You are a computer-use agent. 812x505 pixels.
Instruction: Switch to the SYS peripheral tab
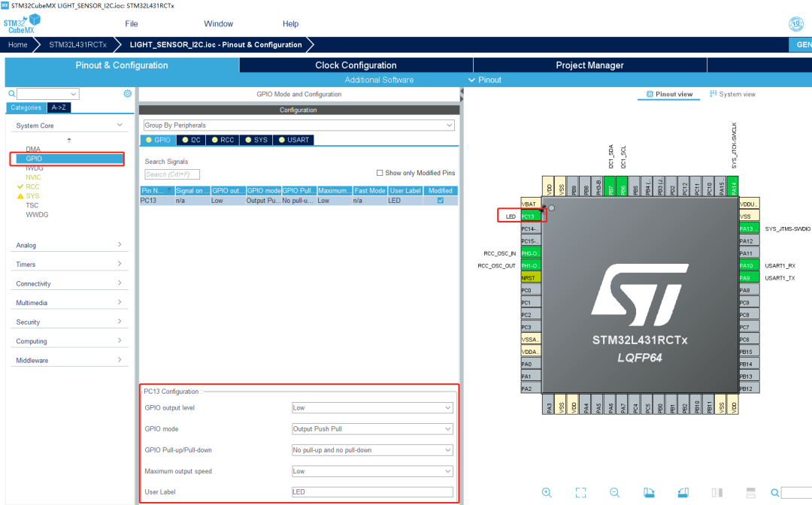click(256, 140)
